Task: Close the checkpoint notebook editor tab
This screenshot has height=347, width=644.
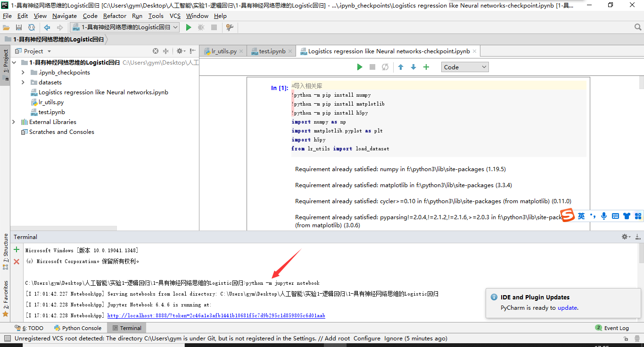Action: click(475, 51)
